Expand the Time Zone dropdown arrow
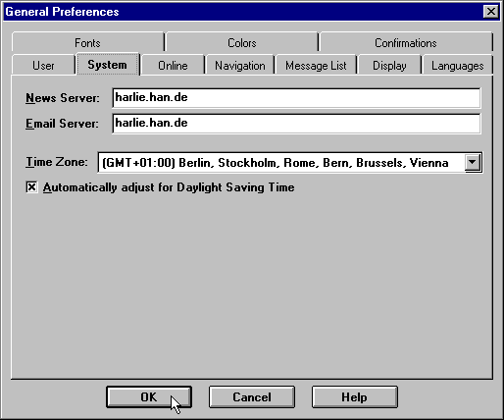The width and height of the screenshot is (504, 420). pyautogui.click(x=473, y=162)
